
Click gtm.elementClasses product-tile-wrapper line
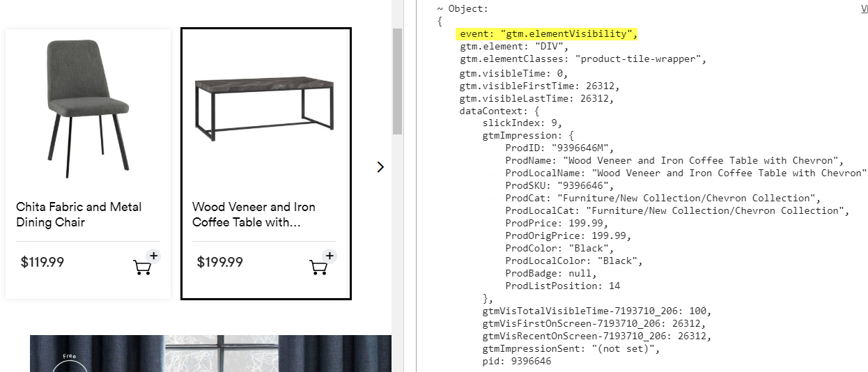tap(584, 59)
